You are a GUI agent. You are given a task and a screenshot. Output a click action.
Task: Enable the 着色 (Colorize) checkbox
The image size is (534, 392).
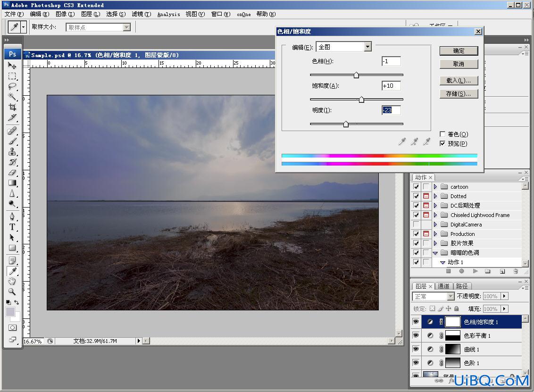click(x=442, y=134)
